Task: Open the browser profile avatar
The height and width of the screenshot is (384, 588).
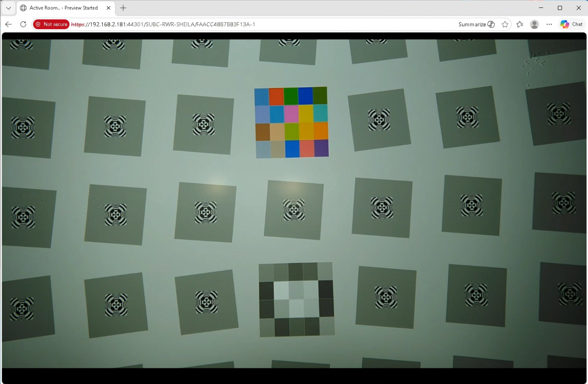Action: coord(534,24)
